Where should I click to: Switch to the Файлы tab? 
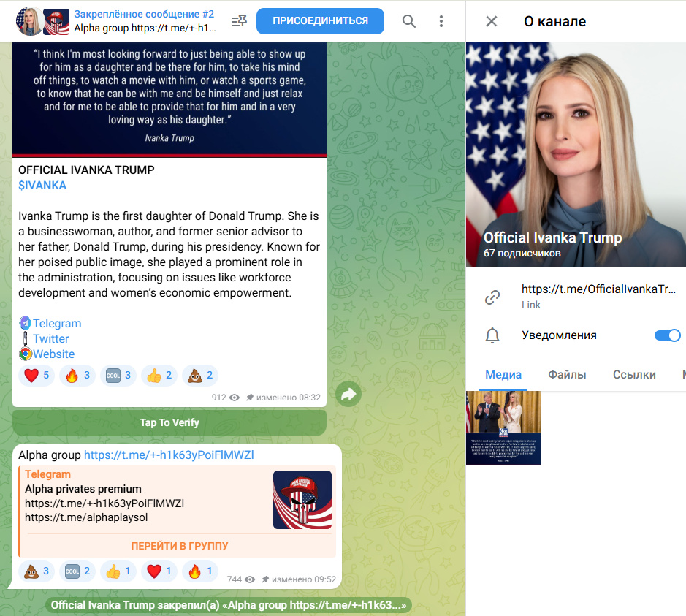click(x=567, y=375)
